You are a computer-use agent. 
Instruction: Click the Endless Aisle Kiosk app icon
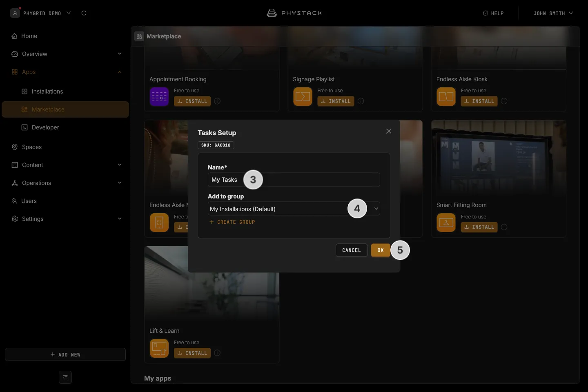pos(446,97)
